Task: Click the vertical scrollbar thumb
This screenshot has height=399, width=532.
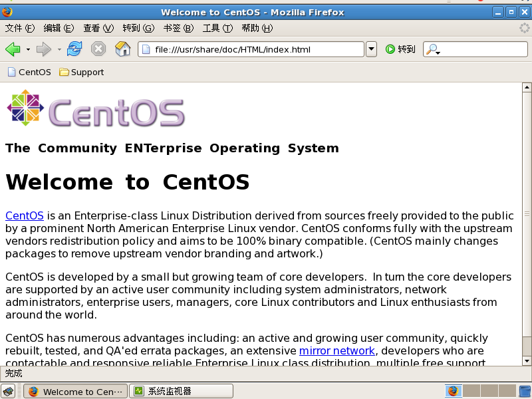Action: coord(527,213)
